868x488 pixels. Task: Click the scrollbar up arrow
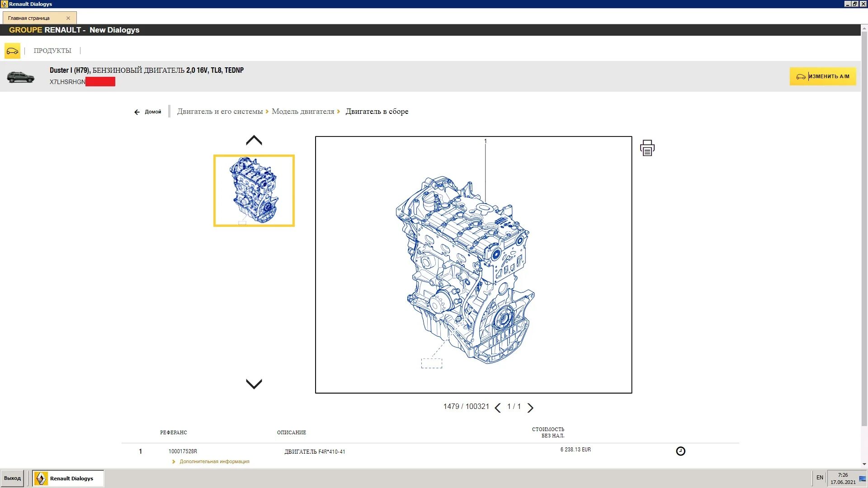coord(864,28)
